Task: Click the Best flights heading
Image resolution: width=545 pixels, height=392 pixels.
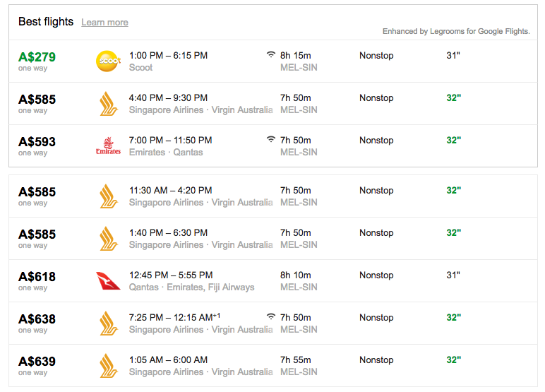Action: click(46, 22)
